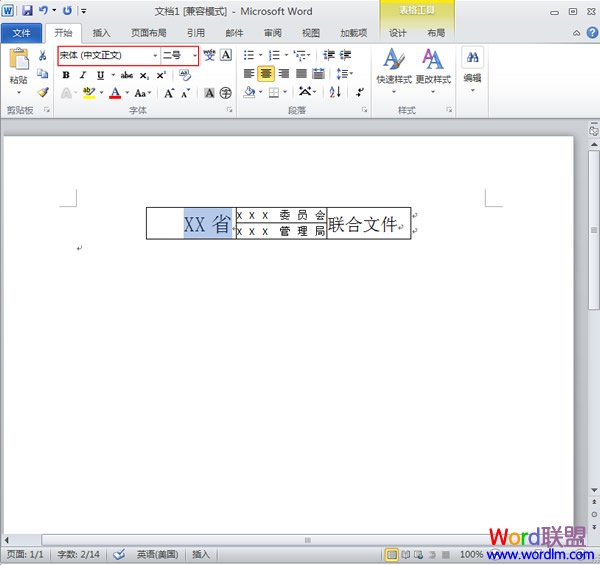600x565 pixels.
Task: Toggle show paragraph marks
Action: tap(360, 92)
